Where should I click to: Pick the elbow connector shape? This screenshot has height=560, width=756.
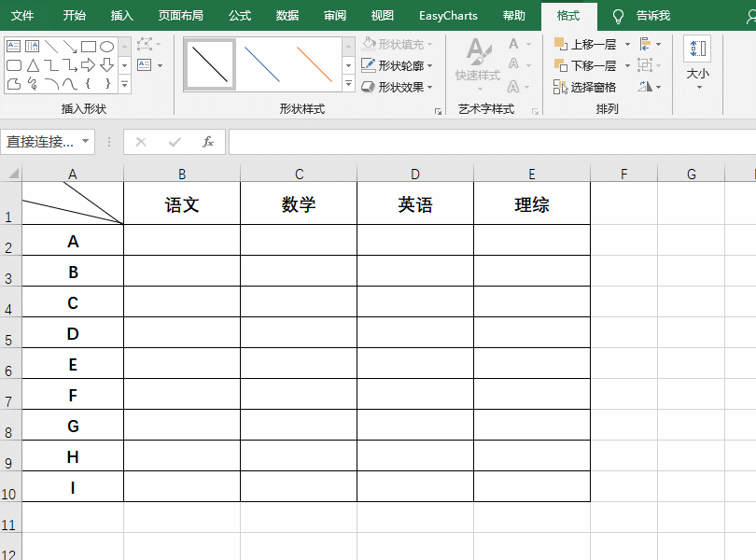point(51,65)
